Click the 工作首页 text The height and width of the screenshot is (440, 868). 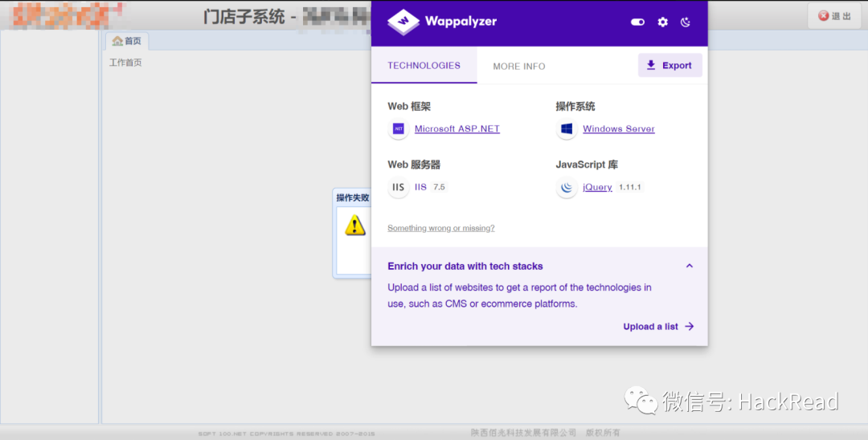point(125,63)
